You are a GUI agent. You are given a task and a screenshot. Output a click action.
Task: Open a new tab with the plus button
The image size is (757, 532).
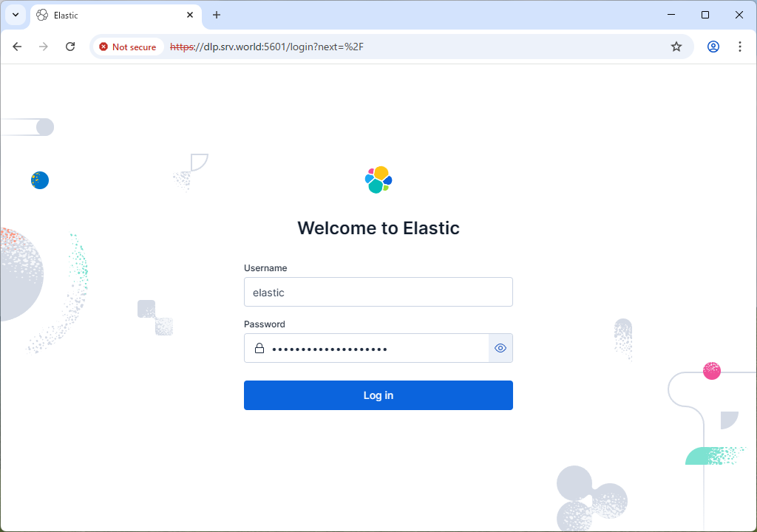tap(217, 15)
